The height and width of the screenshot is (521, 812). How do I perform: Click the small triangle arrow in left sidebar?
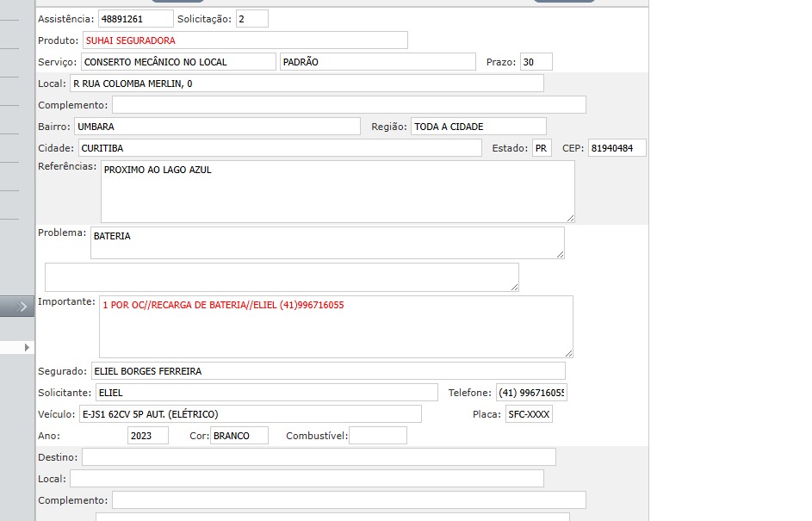(27, 347)
